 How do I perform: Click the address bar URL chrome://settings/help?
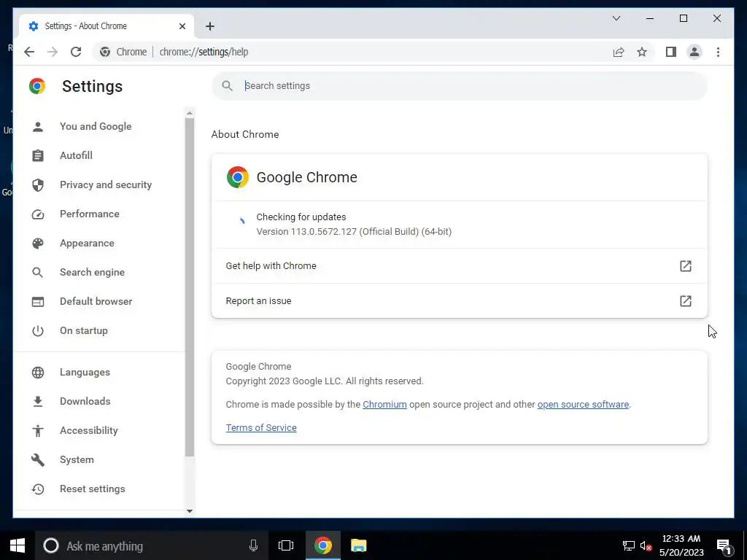(204, 52)
